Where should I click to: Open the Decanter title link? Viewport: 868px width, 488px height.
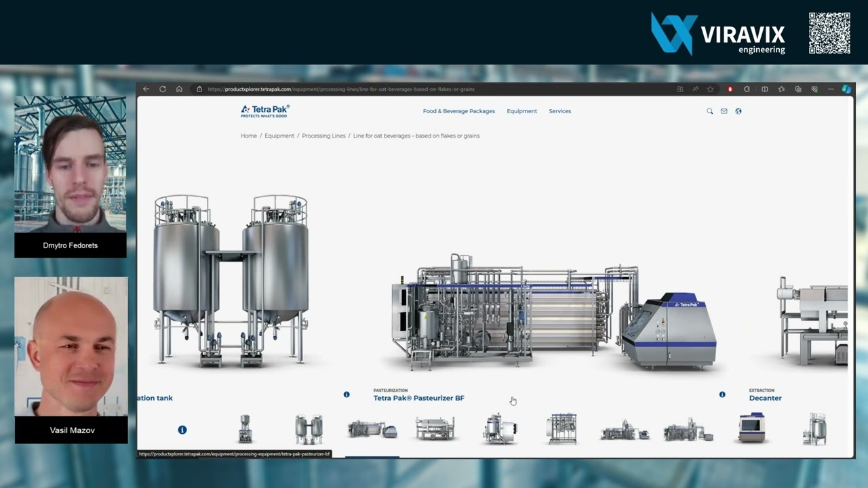[x=766, y=398]
